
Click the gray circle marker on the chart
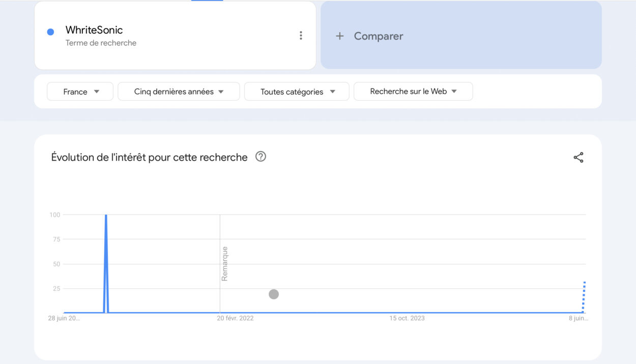coord(274,294)
